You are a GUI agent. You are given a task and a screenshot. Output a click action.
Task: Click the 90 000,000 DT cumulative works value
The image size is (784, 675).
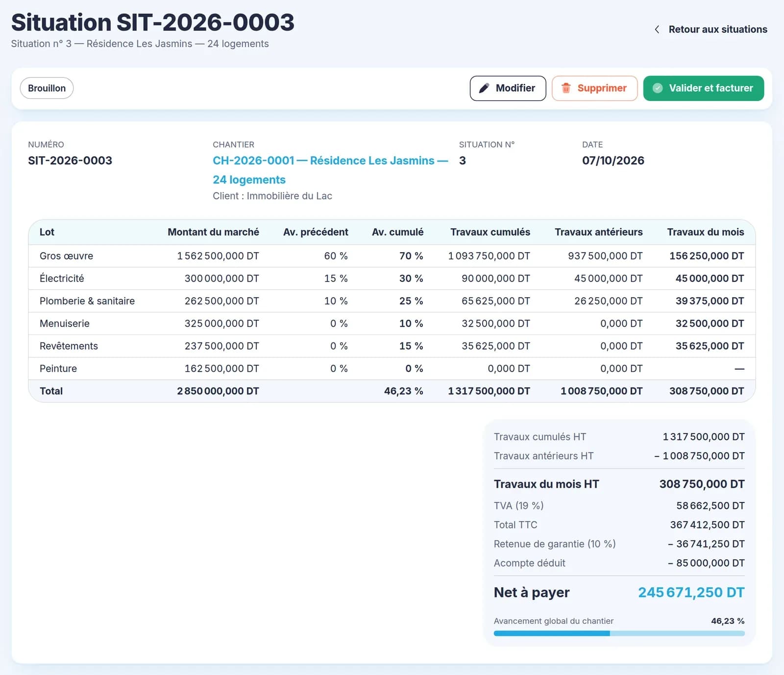tap(495, 278)
